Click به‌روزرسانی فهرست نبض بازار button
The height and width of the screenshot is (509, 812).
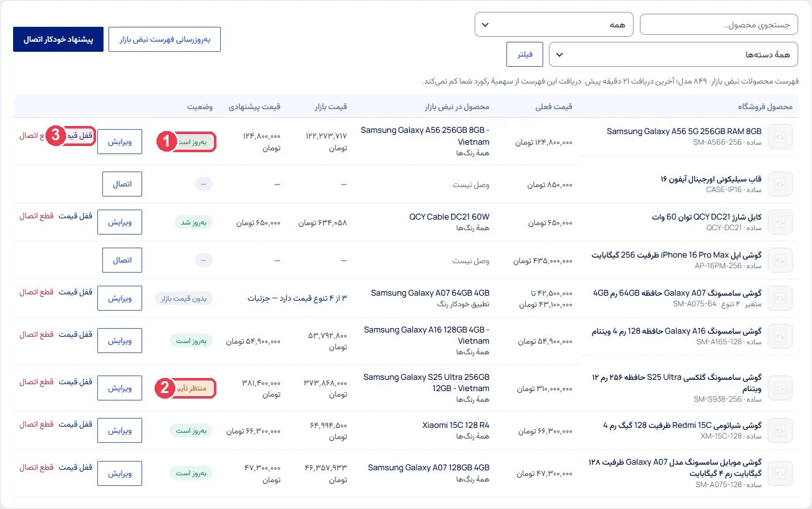pos(165,39)
